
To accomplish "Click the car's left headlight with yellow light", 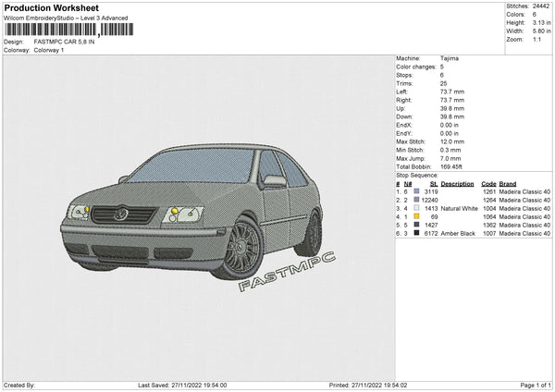I will pos(80,211).
